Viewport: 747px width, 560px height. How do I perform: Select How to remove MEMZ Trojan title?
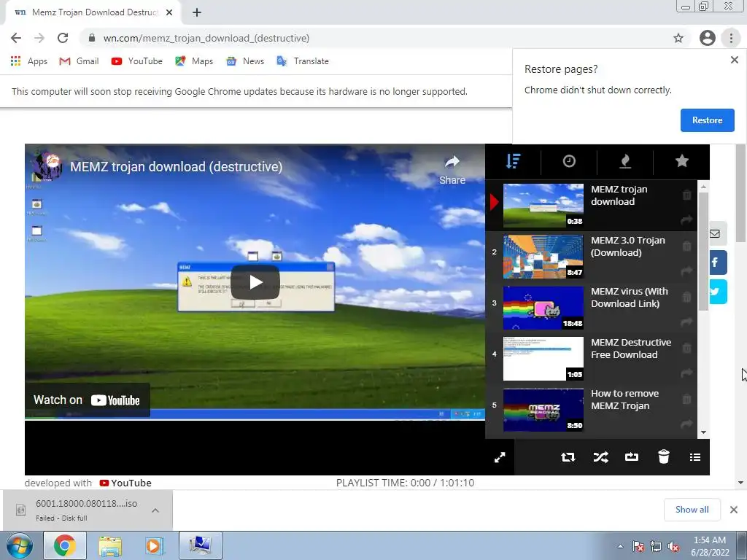click(624, 400)
